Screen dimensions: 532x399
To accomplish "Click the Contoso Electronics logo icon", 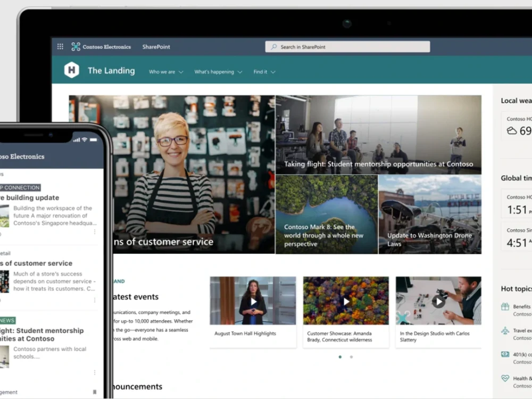I will 76,46.
